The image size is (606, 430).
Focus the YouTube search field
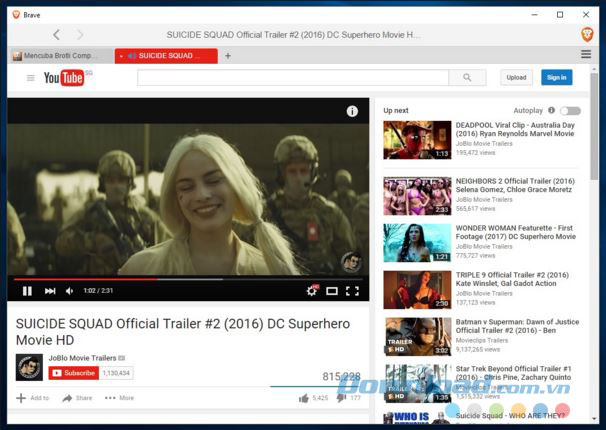pyautogui.click(x=293, y=78)
